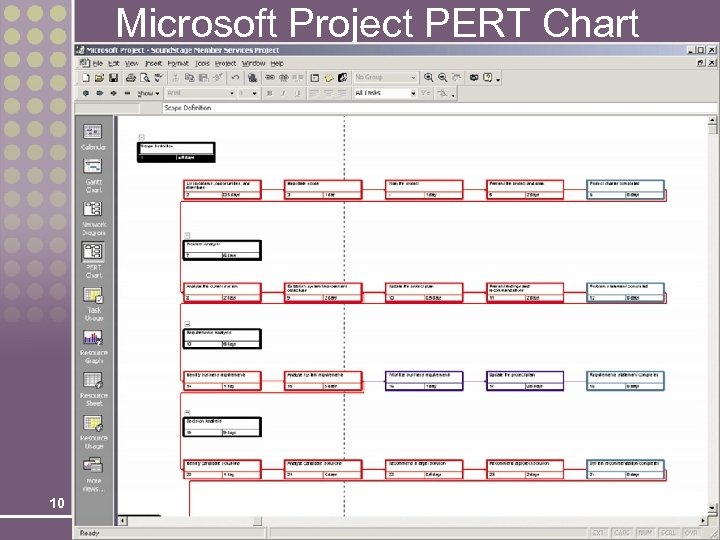Open the Gantt Chart view
The height and width of the screenshot is (540, 720).
[x=93, y=176]
